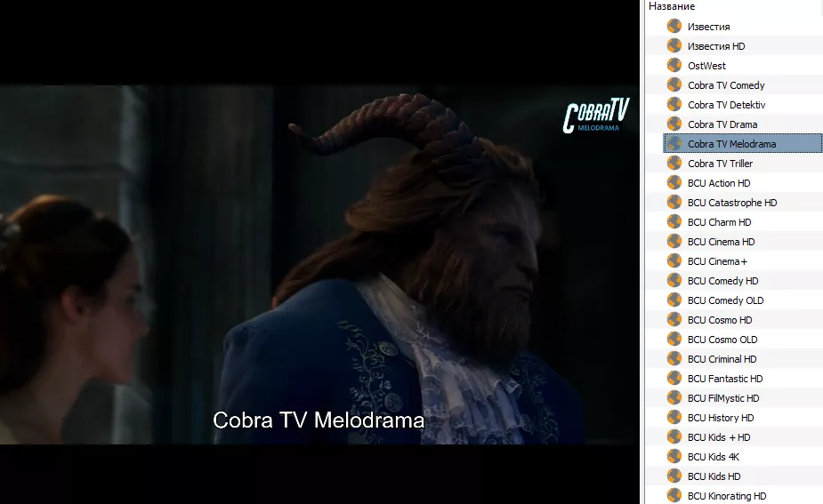Viewport: 823px width, 504px height.
Task: Click the globe icon next to BCU Cosmo OLD
Action: [674, 340]
